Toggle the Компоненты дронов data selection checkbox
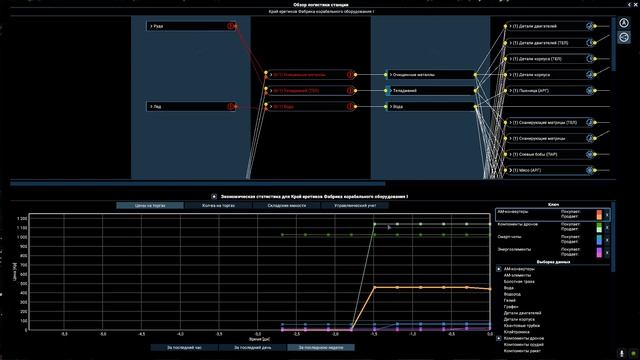The height and width of the screenshot is (360, 640). pos(499,338)
